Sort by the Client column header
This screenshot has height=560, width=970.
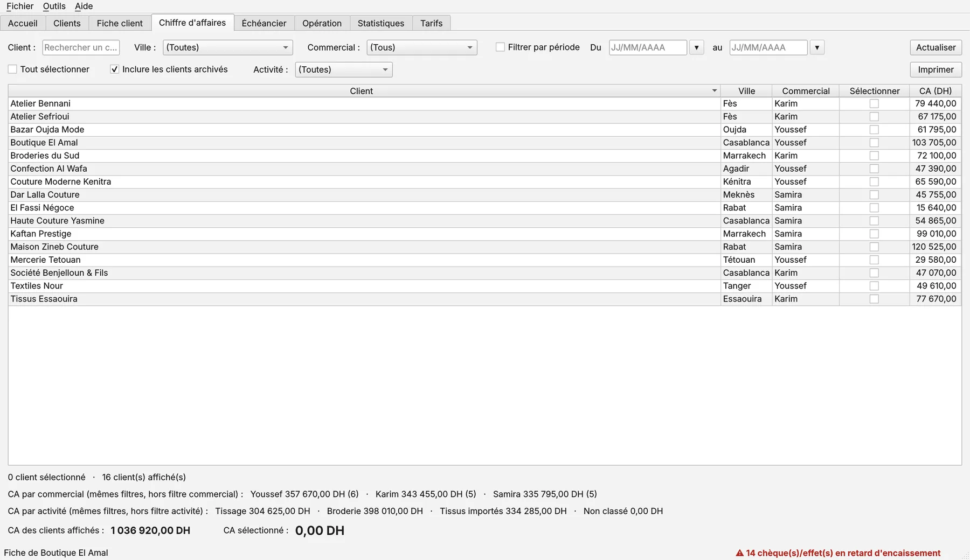click(364, 91)
